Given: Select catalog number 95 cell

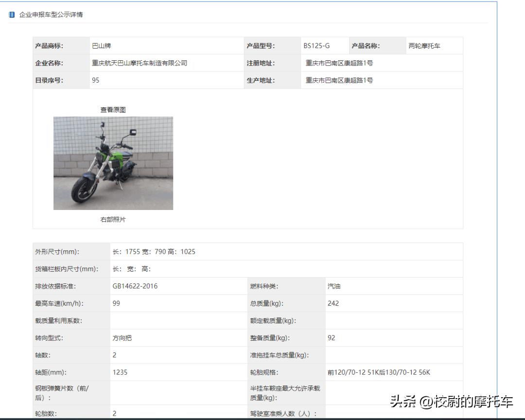Looking at the screenshot, I should (x=97, y=80).
